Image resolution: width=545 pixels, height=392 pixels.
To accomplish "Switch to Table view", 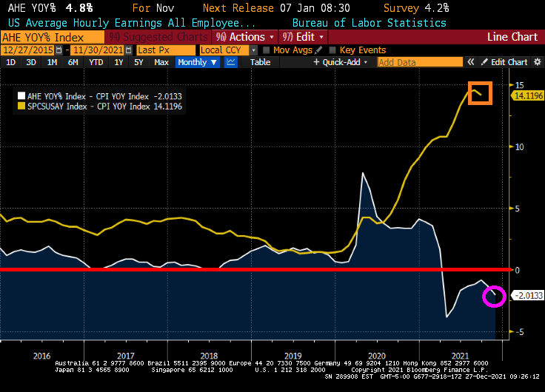I will (x=260, y=62).
